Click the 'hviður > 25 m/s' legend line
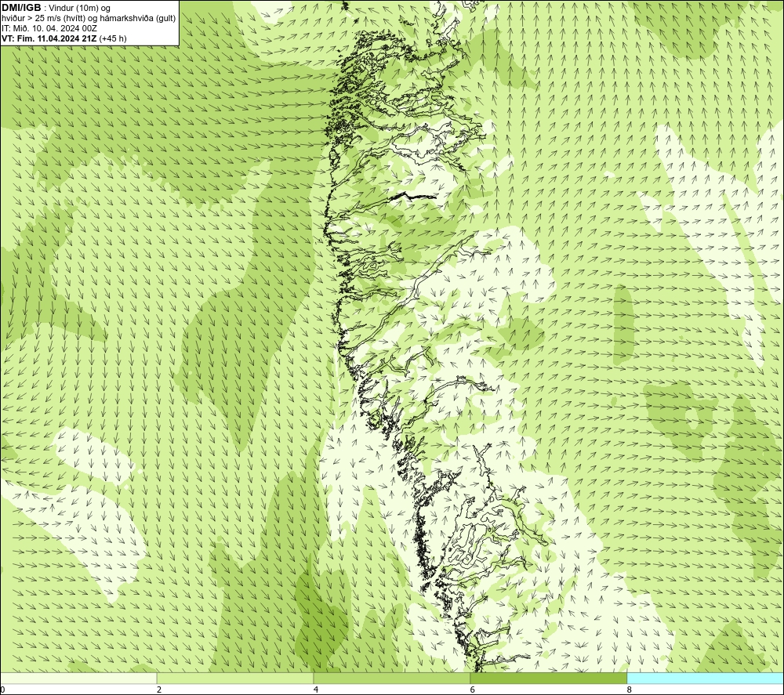Viewport: 784px width, 695px height. coord(89,18)
